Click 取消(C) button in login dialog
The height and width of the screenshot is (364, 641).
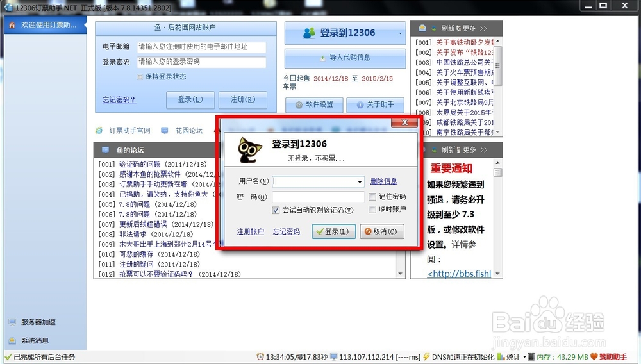click(382, 231)
